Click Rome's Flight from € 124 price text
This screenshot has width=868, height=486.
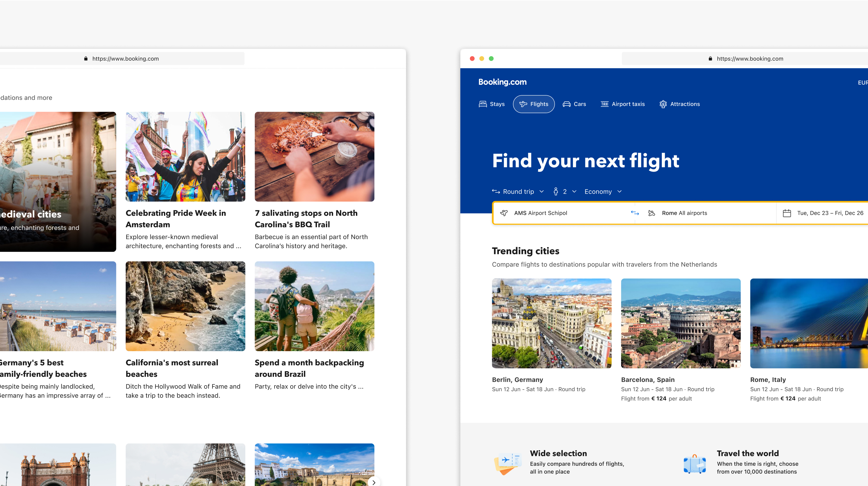[785, 398]
